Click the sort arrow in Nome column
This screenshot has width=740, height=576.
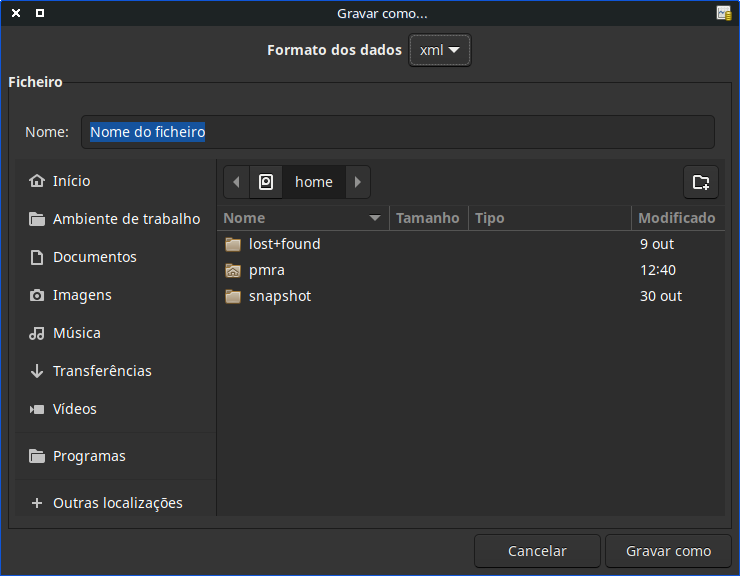375,218
